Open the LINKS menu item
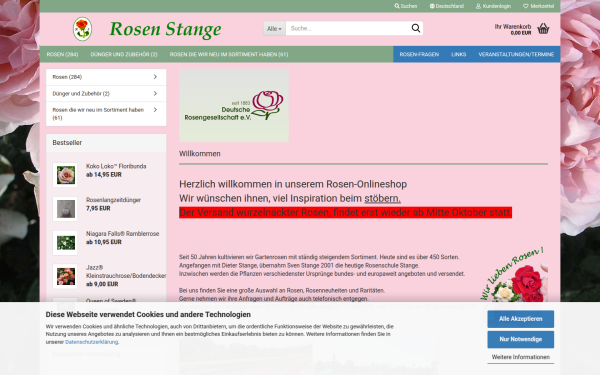The image size is (600, 375). (458, 54)
